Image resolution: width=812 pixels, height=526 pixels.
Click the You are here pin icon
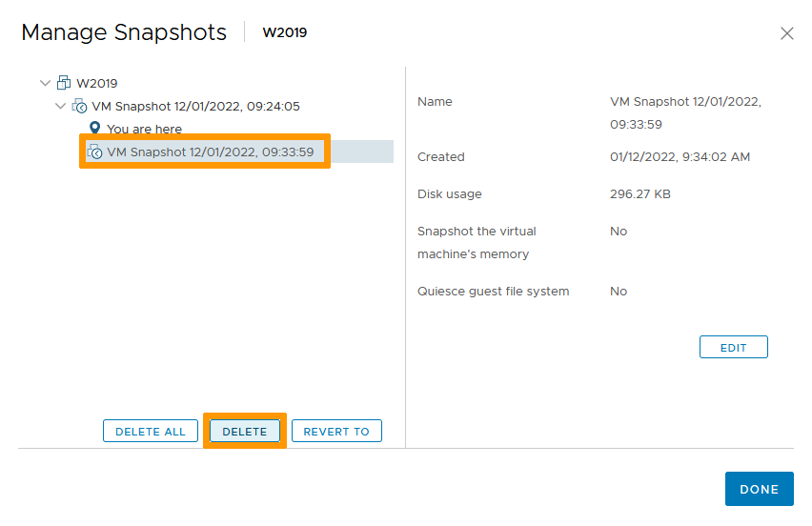(x=94, y=129)
